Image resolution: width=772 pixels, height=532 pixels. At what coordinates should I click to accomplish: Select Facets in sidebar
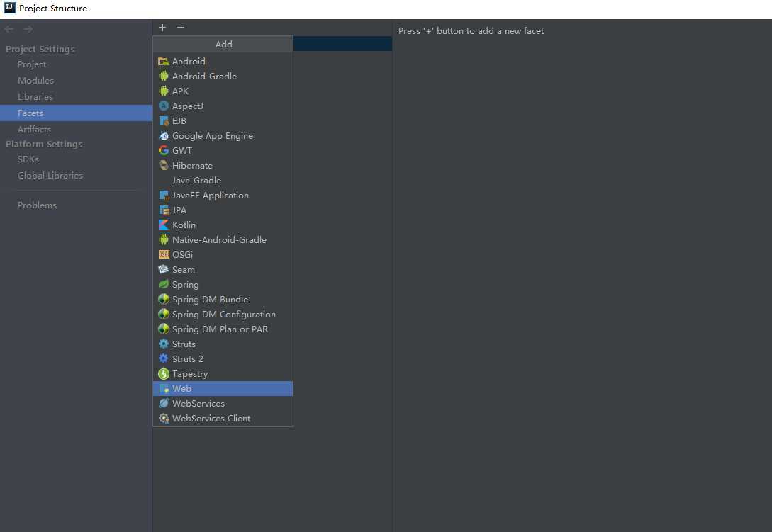[76, 113]
